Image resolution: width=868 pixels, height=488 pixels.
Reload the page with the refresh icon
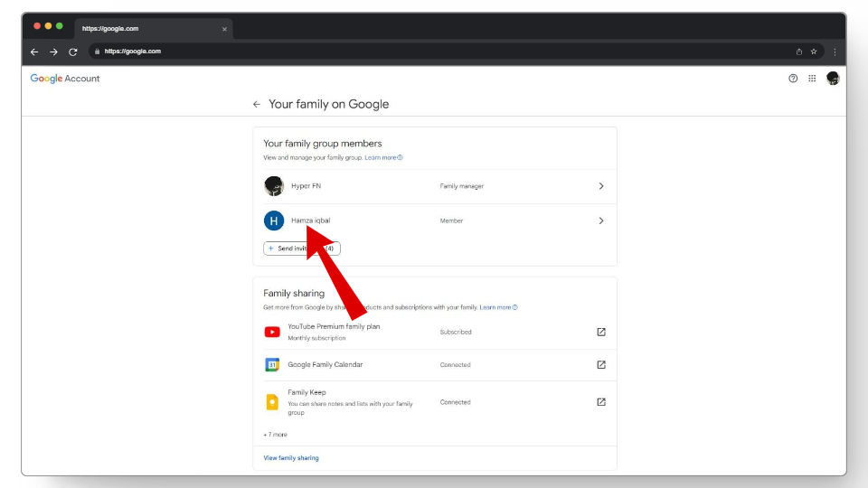coord(73,52)
